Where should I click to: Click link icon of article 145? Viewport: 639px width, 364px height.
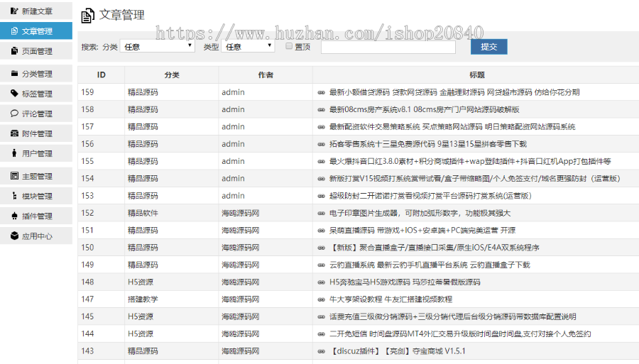pyautogui.click(x=321, y=316)
